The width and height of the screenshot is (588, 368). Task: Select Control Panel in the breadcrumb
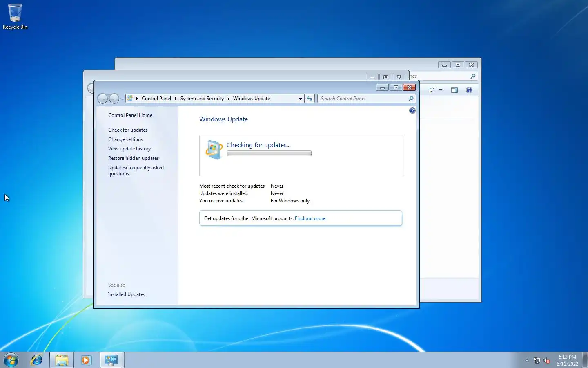pos(156,99)
